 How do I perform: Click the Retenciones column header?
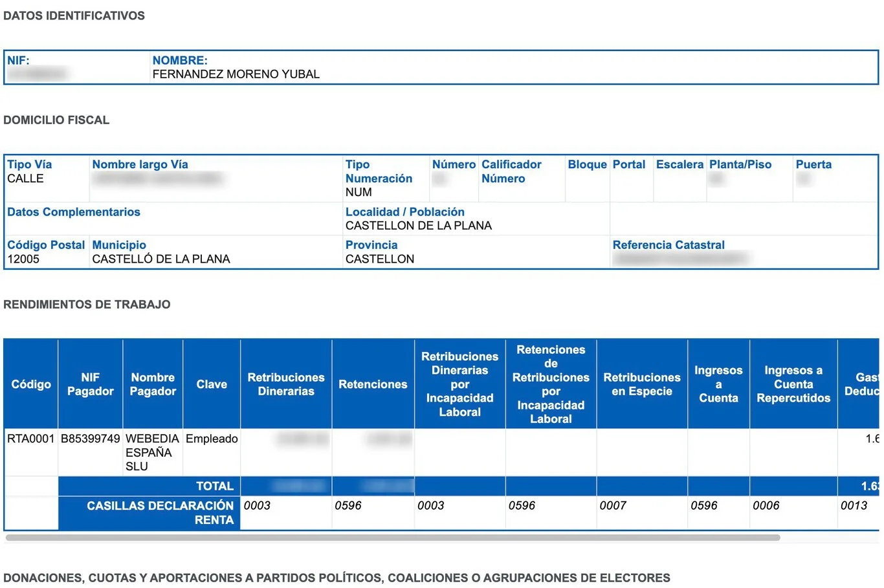pyautogui.click(x=373, y=384)
